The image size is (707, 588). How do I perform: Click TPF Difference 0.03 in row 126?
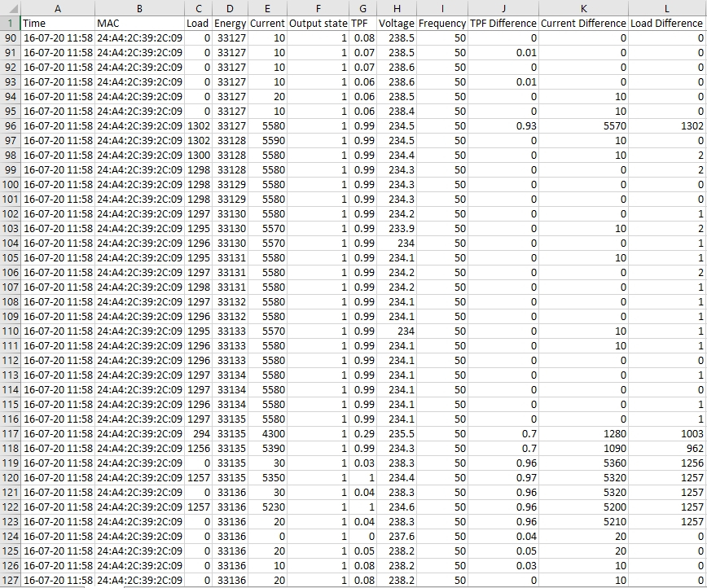[503, 565]
